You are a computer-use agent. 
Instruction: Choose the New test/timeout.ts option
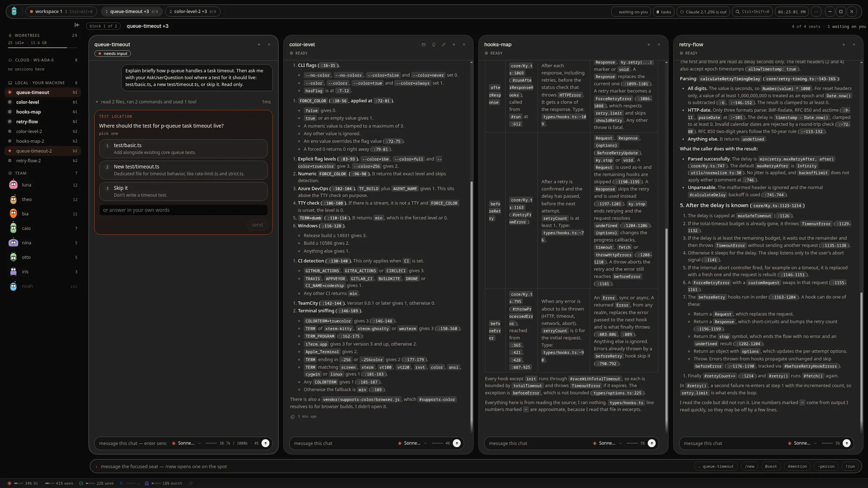183,170
